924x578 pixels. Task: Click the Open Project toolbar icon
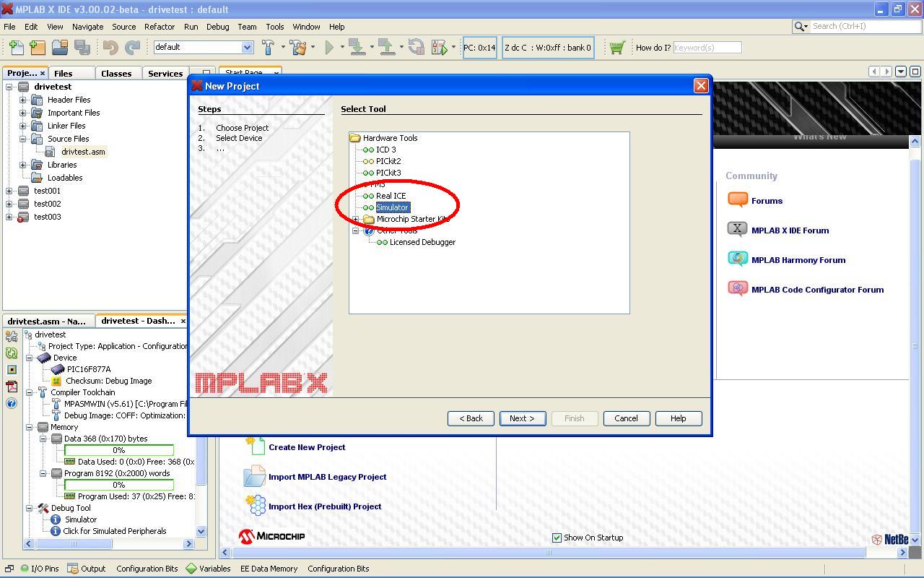pos(60,48)
